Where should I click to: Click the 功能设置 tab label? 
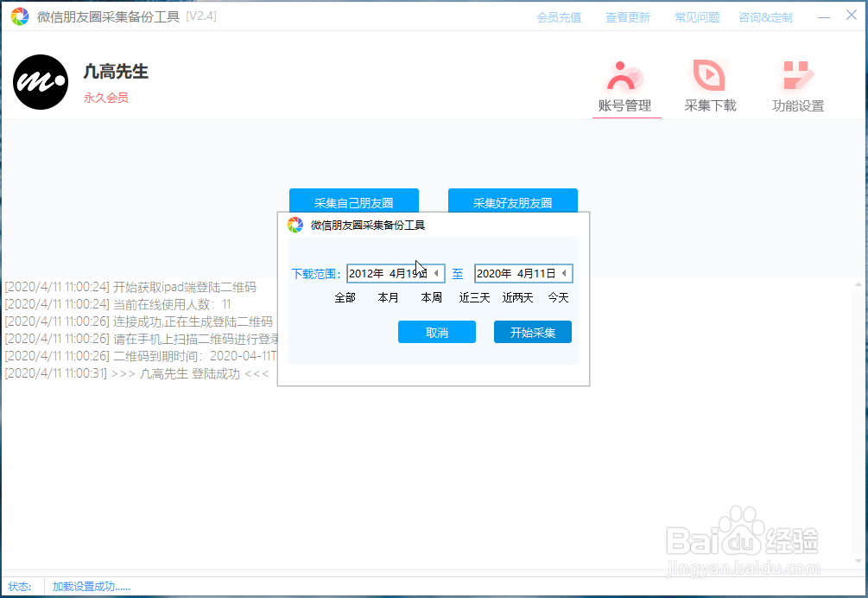tap(798, 105)
